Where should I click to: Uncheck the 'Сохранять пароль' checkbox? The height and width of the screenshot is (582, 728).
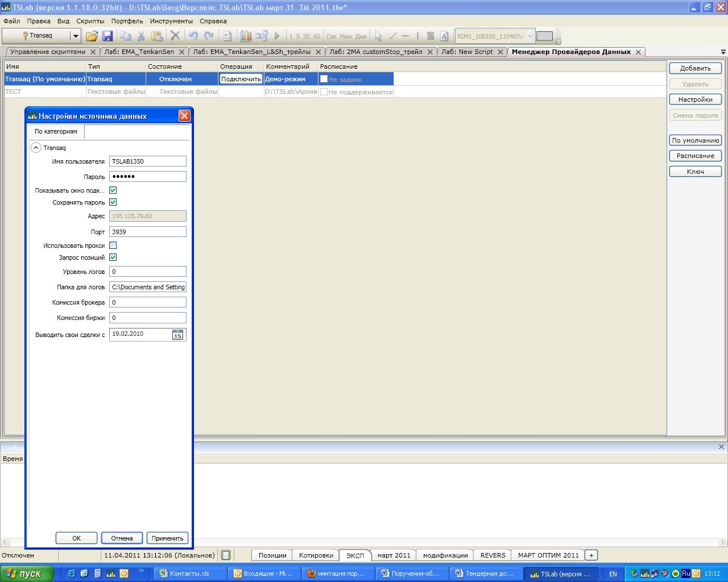coord(113,202)
